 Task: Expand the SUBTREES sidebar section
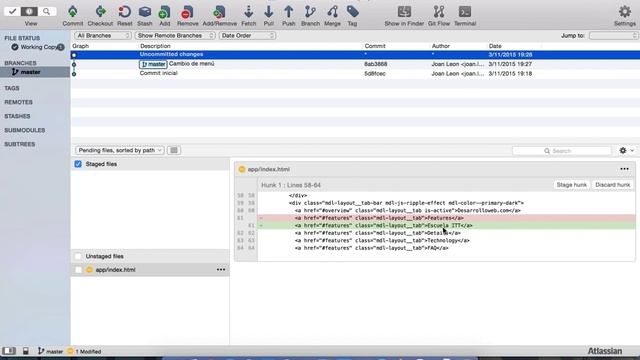tap(20, 144)
